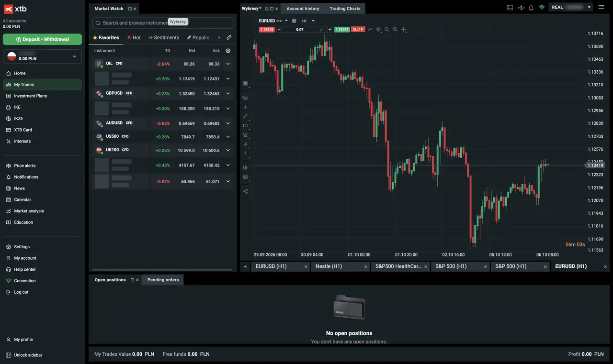Open the hamburger menu in top right

pos(602,7)
